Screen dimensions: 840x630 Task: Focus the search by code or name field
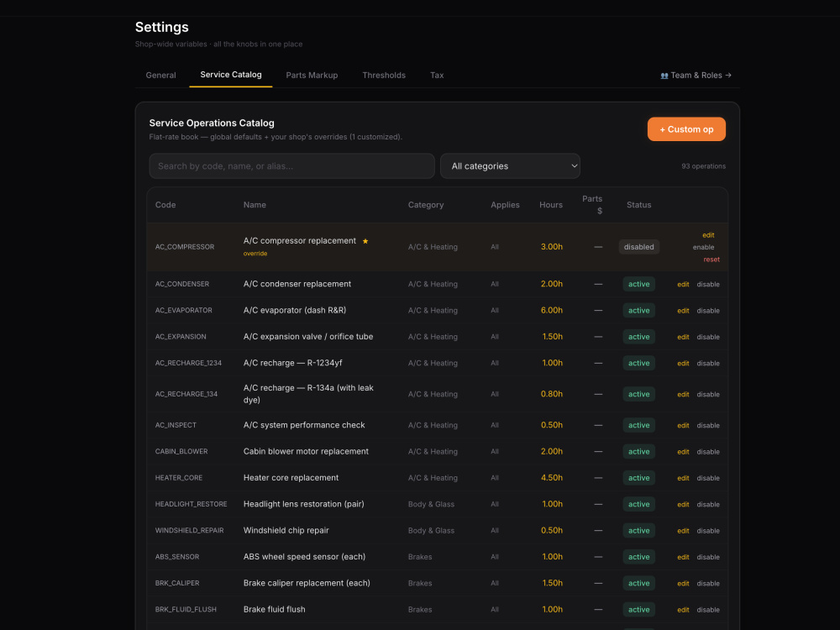click(x=292, y=166)
